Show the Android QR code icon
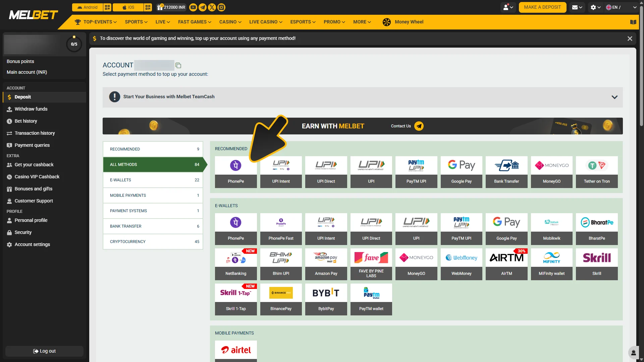The image size is (644, 362). (x=107, y=7)
